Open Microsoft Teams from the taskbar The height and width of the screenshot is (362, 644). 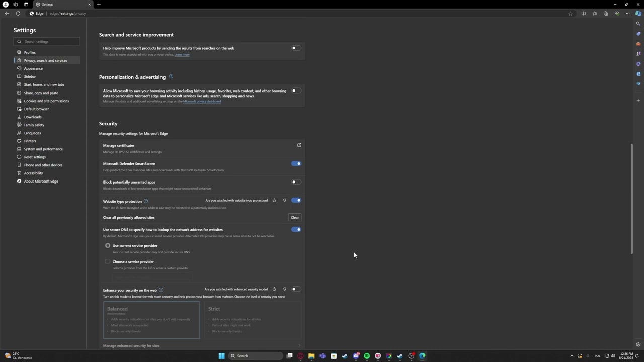tap(323, 356)
